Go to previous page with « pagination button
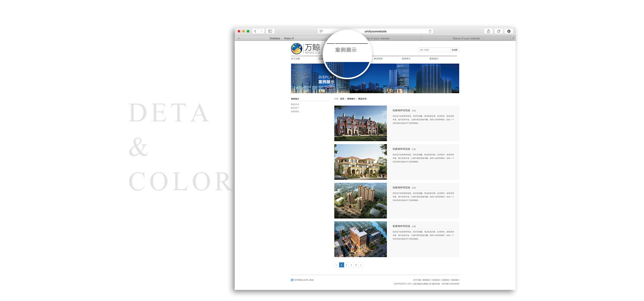 tap(337, 265)
